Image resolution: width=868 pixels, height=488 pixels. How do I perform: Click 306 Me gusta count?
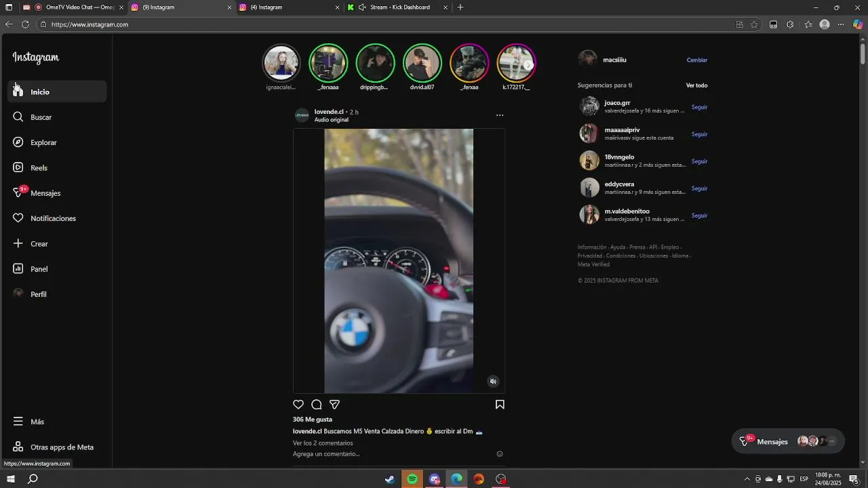pos(313,420)
